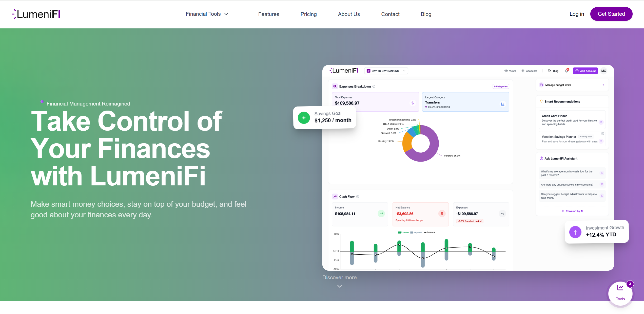Click the dollar icon in Net Balance card
Image resolution: width=644 pixels, height=314 pixels.
(x=442, y=214)
